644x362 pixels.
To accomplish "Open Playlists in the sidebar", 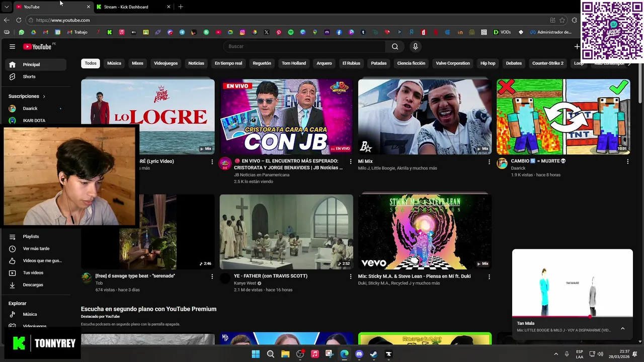I will (x=36, y=236).
